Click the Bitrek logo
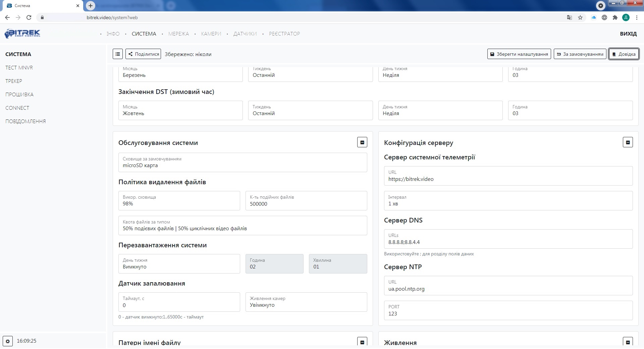The image size is (644, 349). (22, 34)
